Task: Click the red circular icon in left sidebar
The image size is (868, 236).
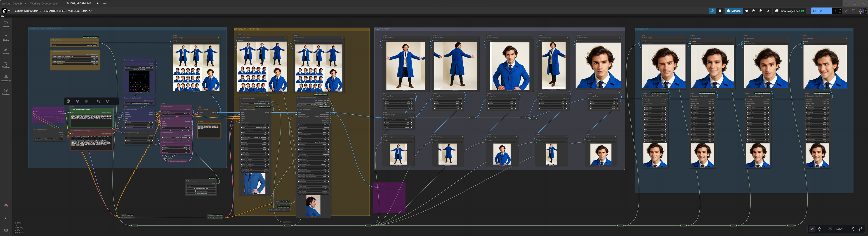Action: 6,206
